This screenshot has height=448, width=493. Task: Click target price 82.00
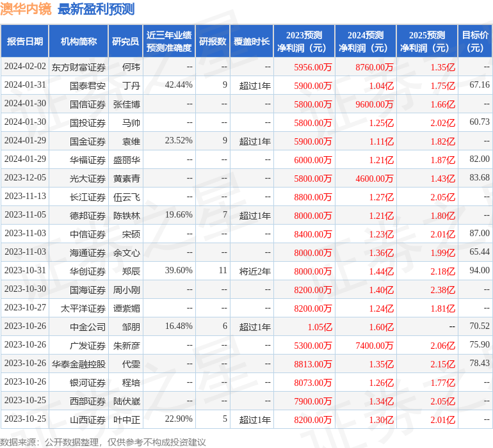point(480,159)
